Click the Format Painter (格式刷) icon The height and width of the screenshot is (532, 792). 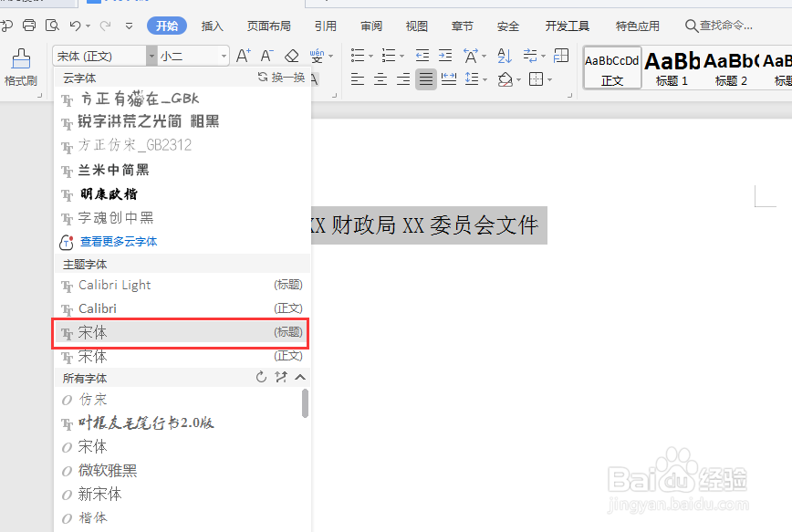coord(21,59)
